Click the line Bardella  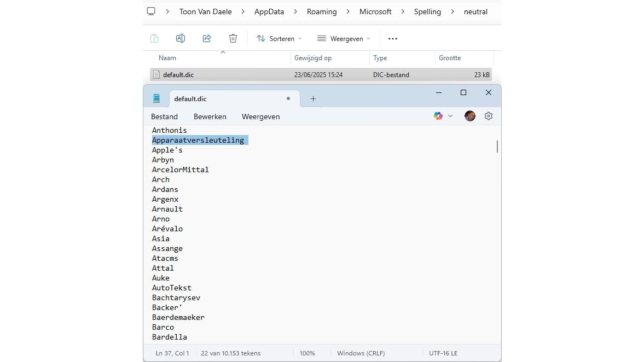(169, 337)
